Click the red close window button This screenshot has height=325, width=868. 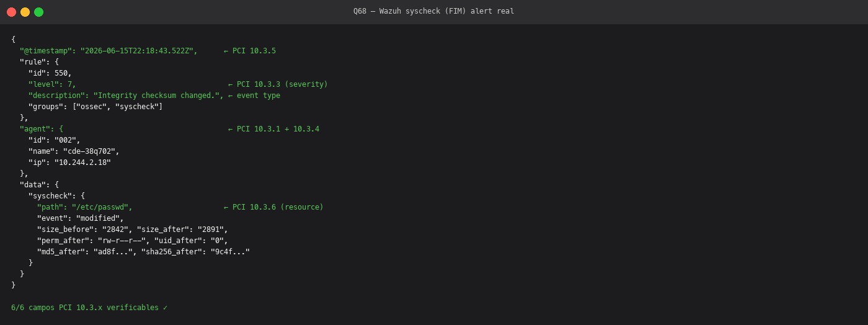(12, 12)
